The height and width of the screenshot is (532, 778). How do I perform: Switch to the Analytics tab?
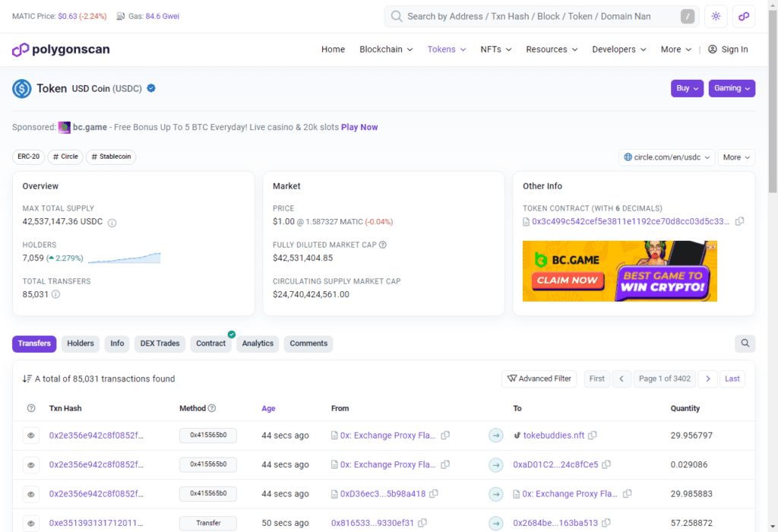258,344
